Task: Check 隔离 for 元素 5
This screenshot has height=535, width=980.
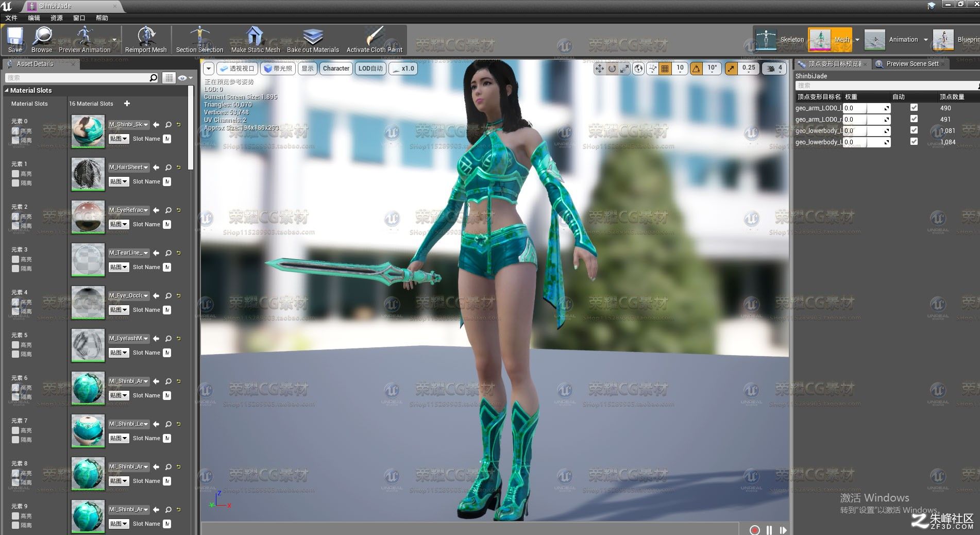Action: pos(15,354)
